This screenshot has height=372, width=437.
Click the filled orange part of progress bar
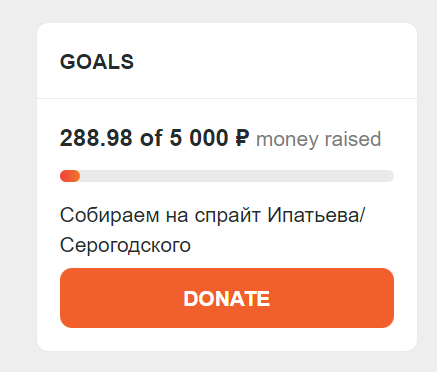70,176
